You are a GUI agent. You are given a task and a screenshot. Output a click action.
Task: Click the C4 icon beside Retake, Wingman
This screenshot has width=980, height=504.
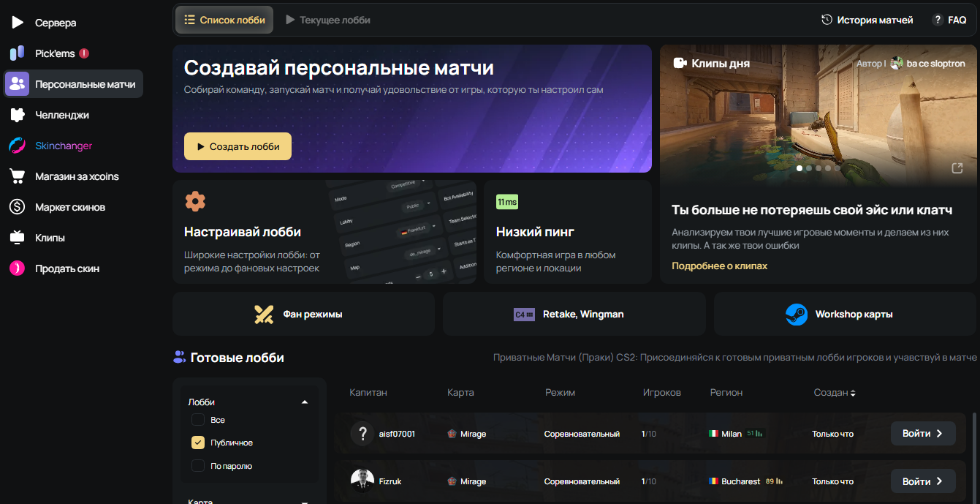(524, 315)
